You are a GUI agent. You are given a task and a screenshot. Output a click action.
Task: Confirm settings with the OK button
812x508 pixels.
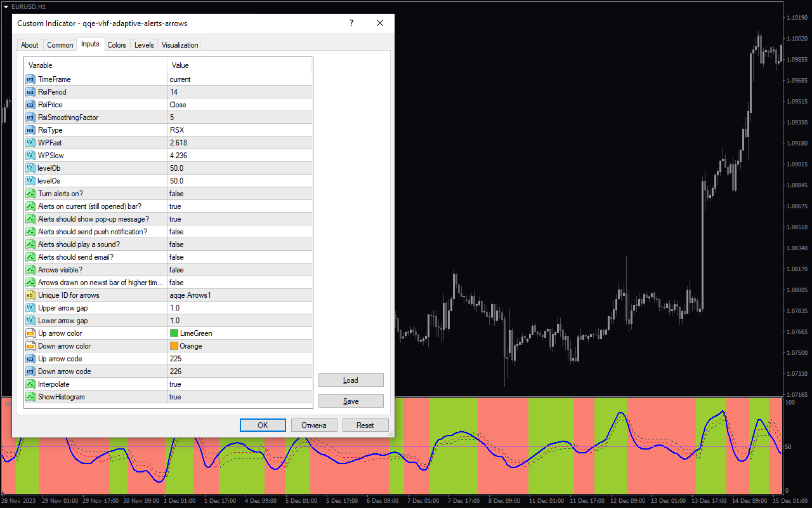pos(263,425)
